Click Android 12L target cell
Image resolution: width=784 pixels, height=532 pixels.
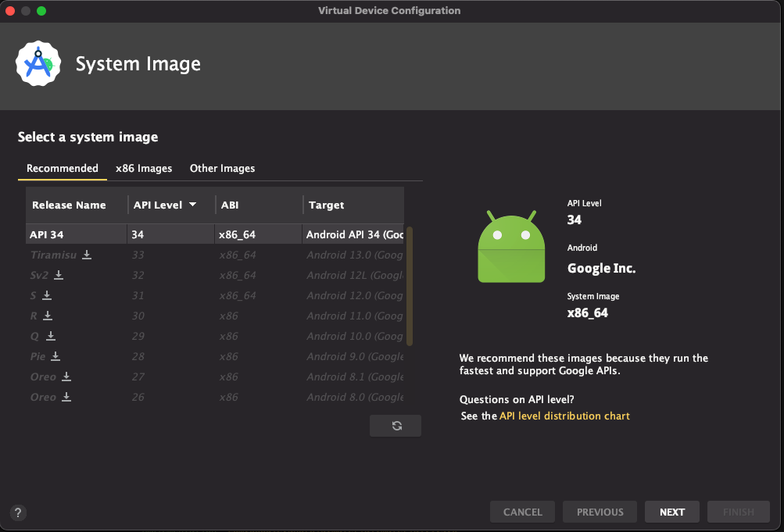(x=355, y=275)
